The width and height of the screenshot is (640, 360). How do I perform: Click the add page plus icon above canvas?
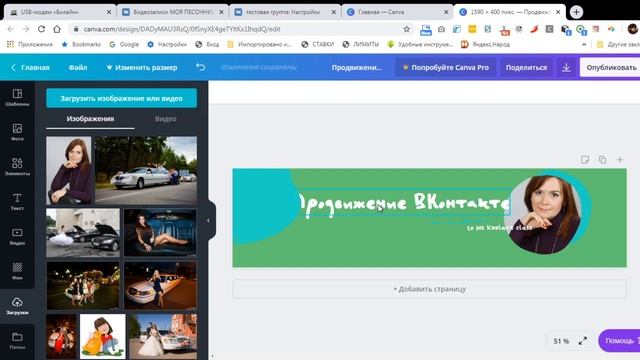point(620,160)
